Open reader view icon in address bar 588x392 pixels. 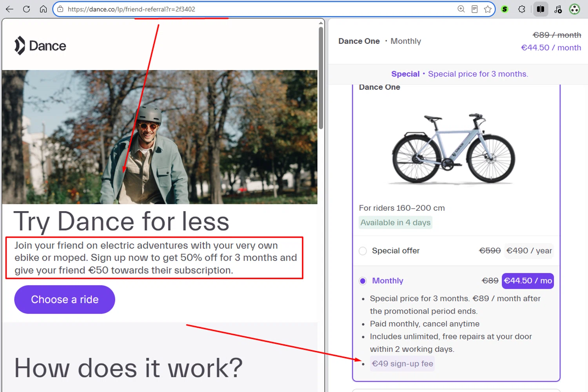(474, 9)
